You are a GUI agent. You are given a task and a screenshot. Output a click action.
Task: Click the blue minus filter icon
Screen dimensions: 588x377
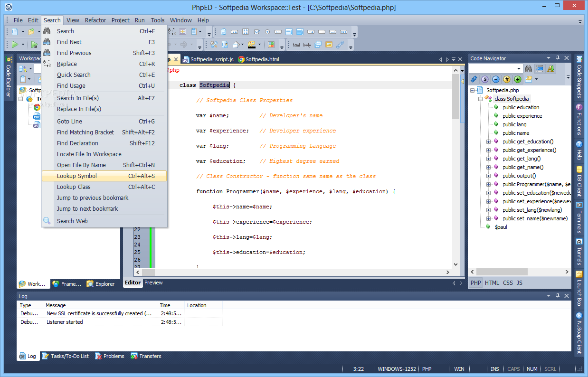[496, 79]
